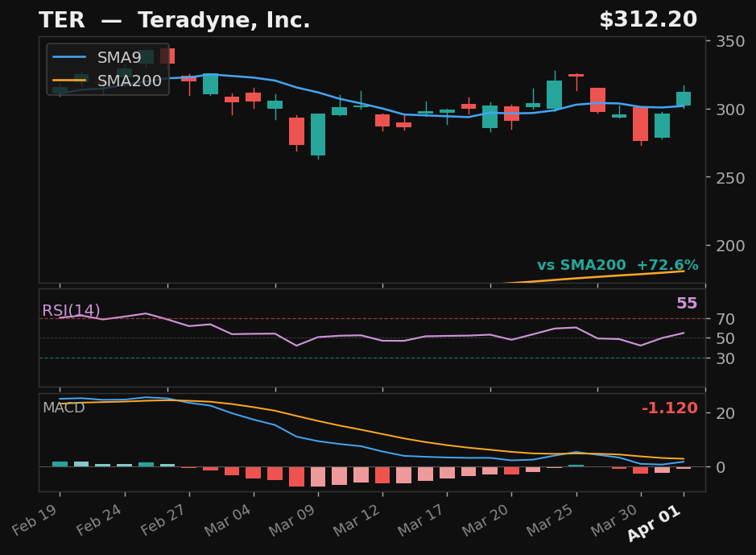Screen dimensions: 756x555
Task: Click the 300 price axis label
Action: tap(730, 110)
